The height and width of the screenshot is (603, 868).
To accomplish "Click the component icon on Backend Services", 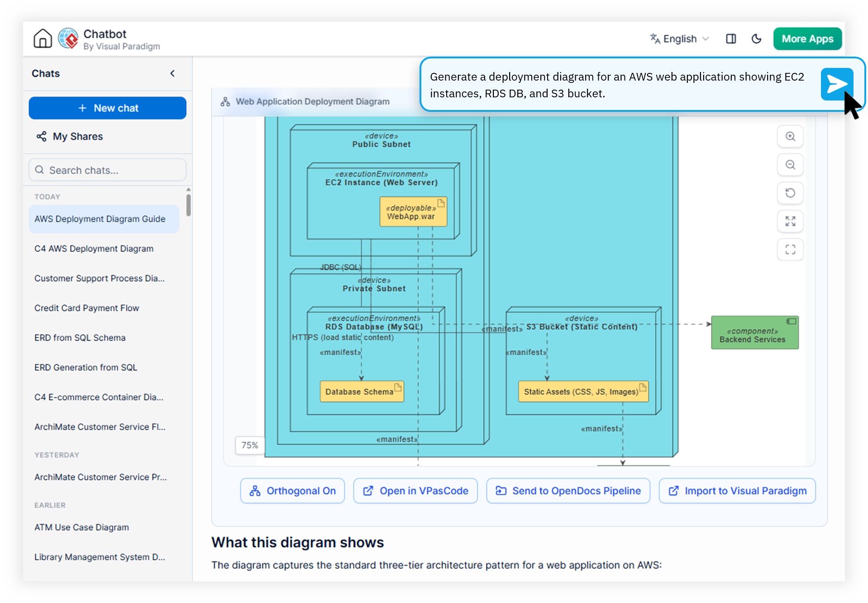I will (x=791, y=321).
